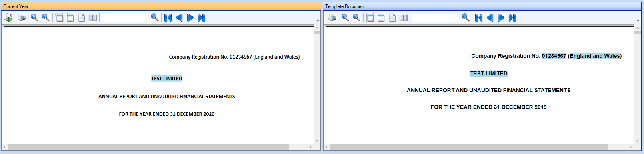Click the search field in Current Year toolbar
The width and height of the screenshot is (644, 154).
pyautogui.click(x=124, y=18)
